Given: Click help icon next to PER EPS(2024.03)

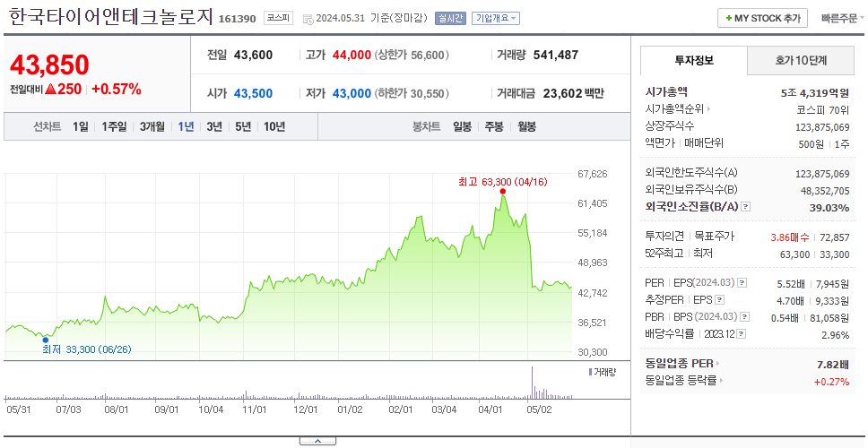Looking at the screenshot, I should click(x=742, y=283).
